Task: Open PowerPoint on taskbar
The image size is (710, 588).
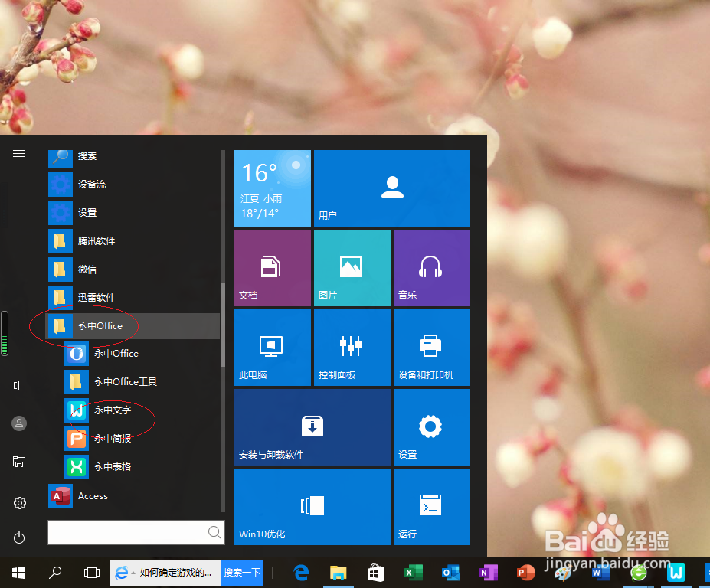Action: tap(525, 573)
